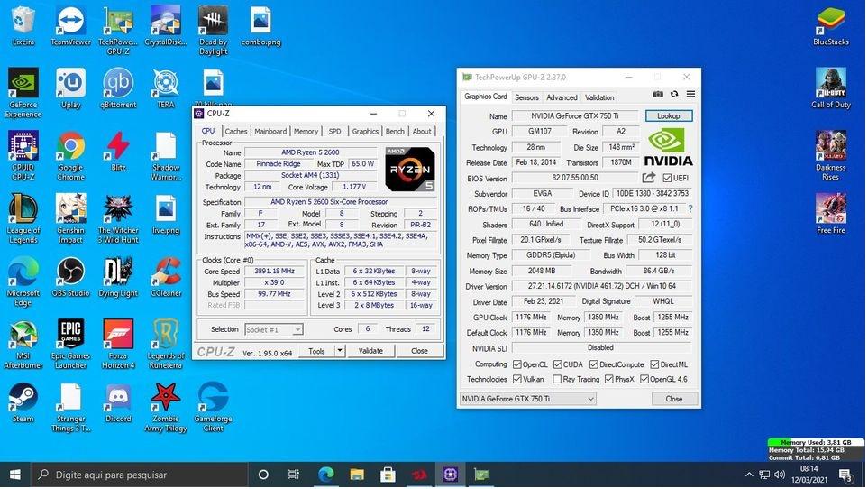Screen dimensions: 868x489
Task: Click the Close button in CPU-Z
Action: point(420,351)
